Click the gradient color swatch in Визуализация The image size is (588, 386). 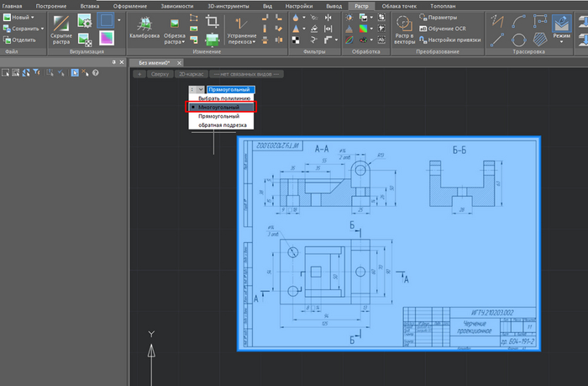pyautogui.click(x=108, y=39)
